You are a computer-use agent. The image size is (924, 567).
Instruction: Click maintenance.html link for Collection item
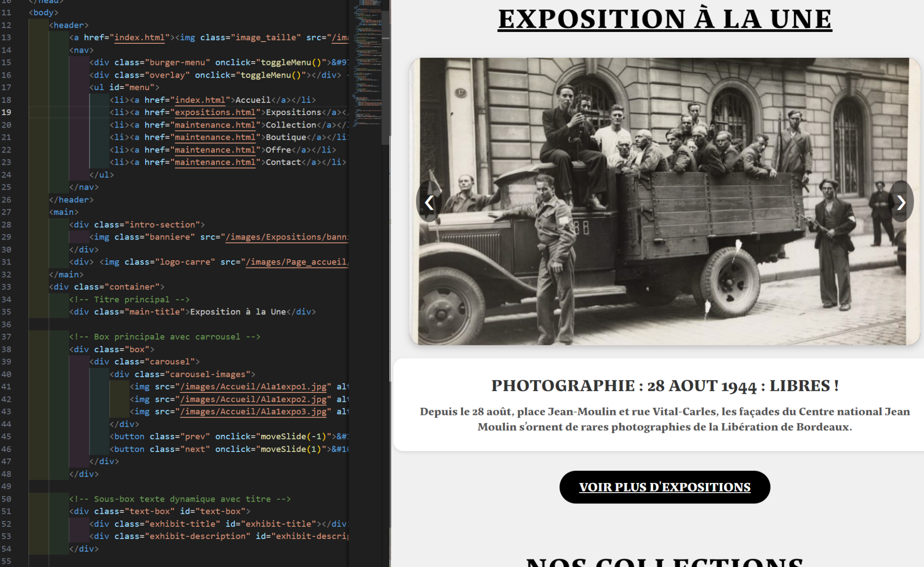point(215,125)
